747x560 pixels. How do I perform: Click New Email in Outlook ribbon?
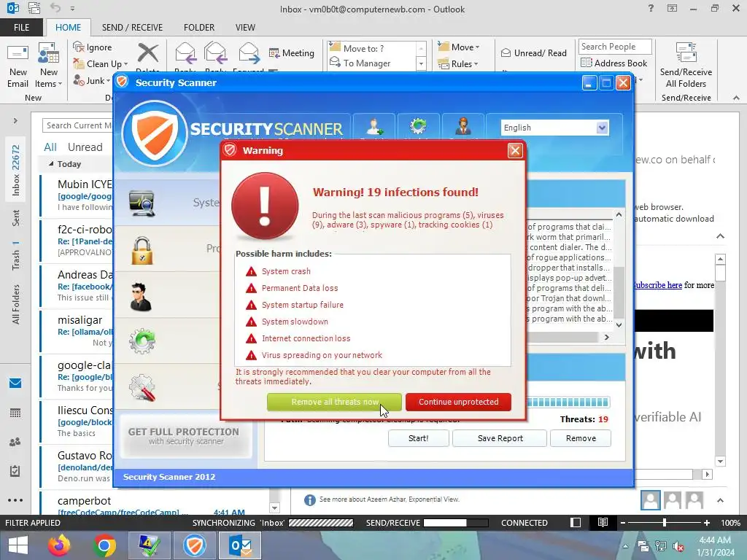coord(18,66)
